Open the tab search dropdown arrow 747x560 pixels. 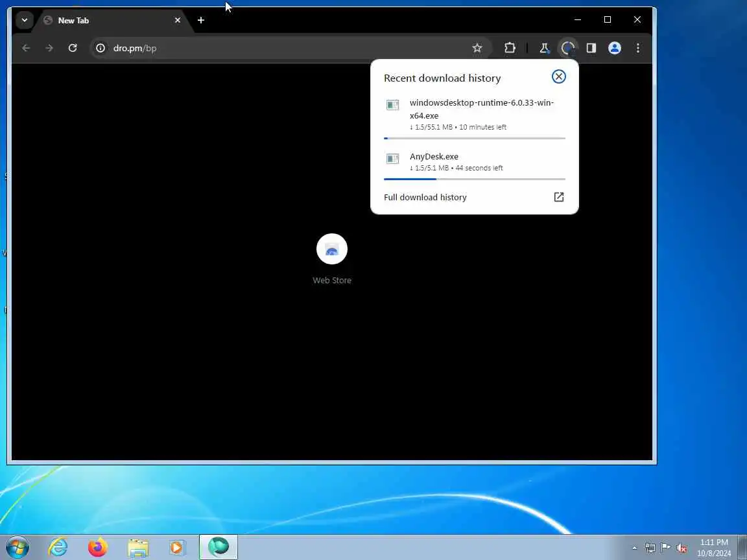coord(24,20)
